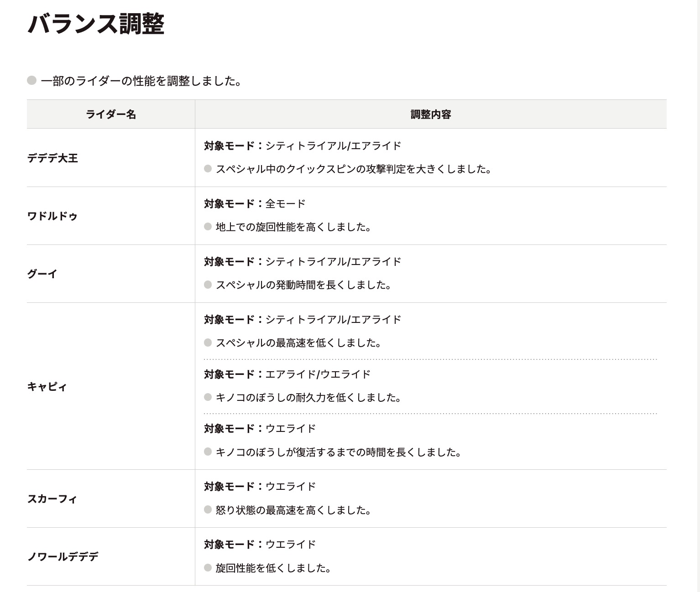Click the スペシャルの最高速を低くしました text
The width and height of the screenshot is (700, 592).
[x=298, y=343]
